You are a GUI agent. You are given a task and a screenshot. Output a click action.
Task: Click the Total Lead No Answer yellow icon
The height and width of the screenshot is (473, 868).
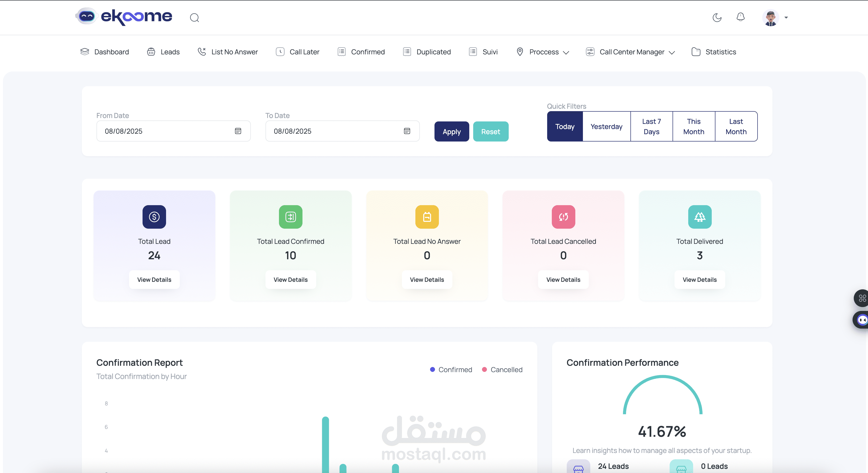click(427, 217)
